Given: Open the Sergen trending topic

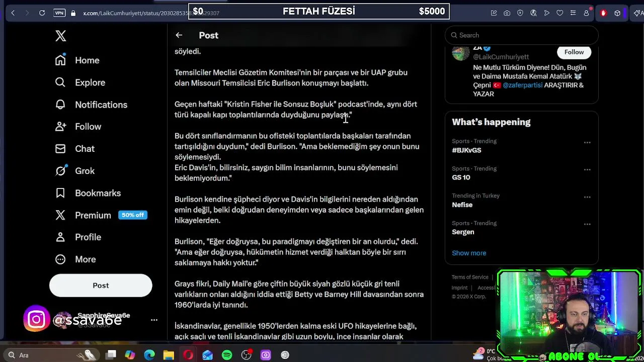Looking at the screenshot, I should coord(463,232).
